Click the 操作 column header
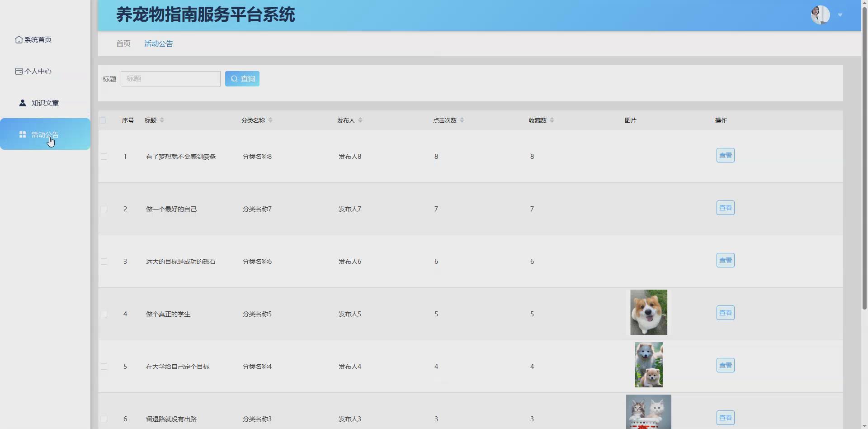The height and width of the screenshot is (429, 868). tap(721, 120)
